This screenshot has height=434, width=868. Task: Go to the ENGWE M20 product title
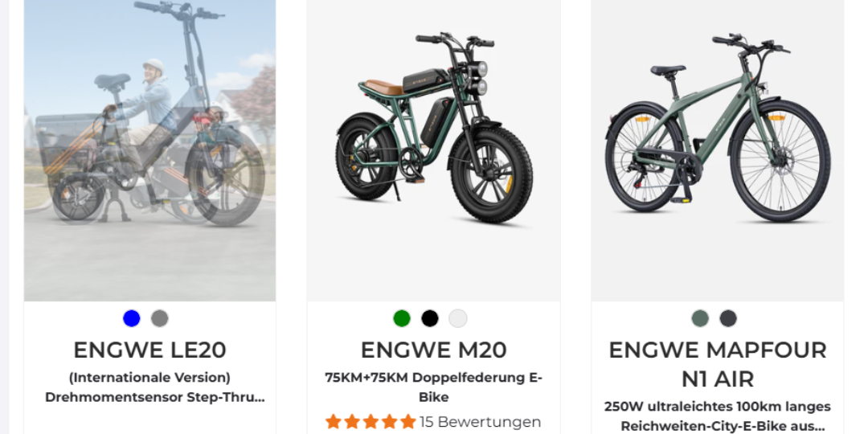tap(433, 350)
